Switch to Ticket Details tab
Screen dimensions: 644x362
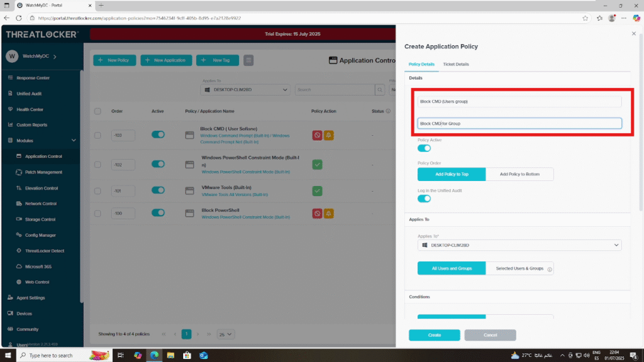456,65
